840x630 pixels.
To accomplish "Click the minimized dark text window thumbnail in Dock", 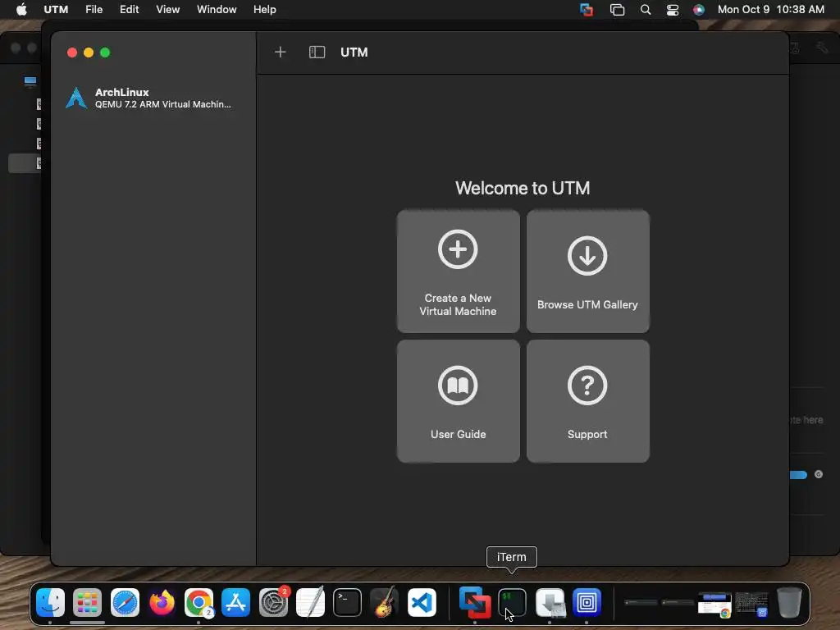I will (751, 605).
